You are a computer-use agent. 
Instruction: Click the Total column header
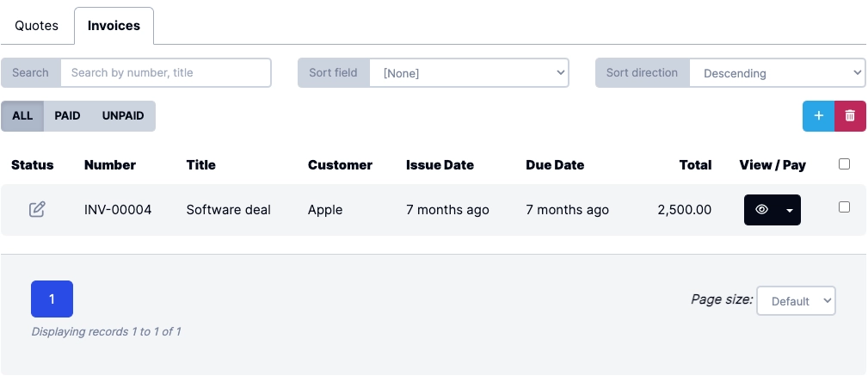(694, 165)
